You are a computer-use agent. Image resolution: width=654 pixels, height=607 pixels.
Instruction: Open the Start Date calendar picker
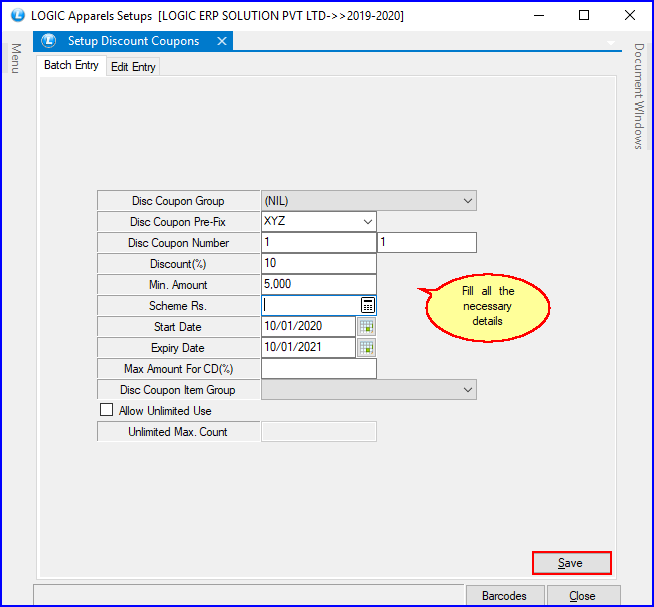pos(367,327)
